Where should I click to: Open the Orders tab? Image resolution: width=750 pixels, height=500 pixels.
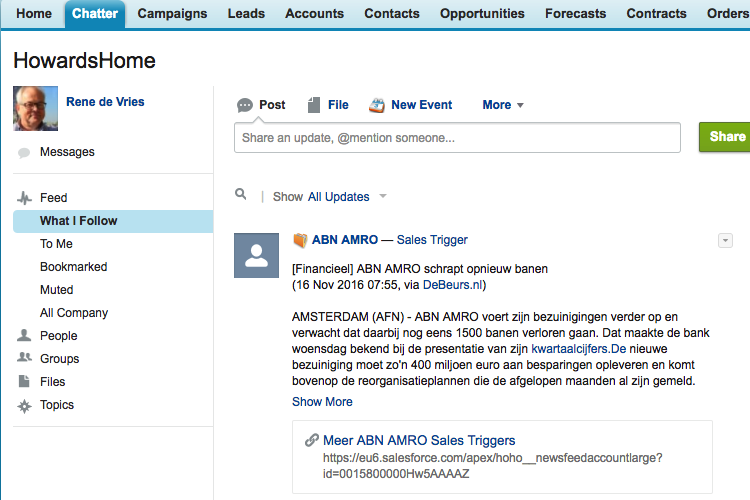[x=728, y=13]
